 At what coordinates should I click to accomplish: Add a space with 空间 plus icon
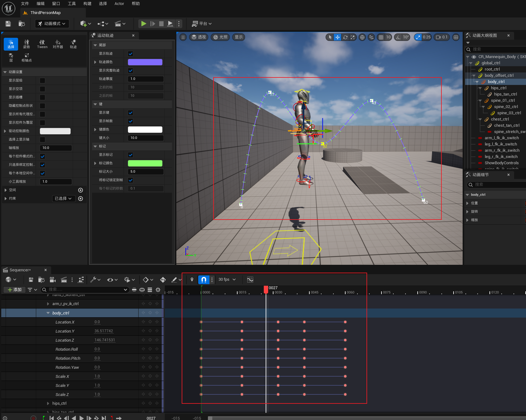pos(81,190)
